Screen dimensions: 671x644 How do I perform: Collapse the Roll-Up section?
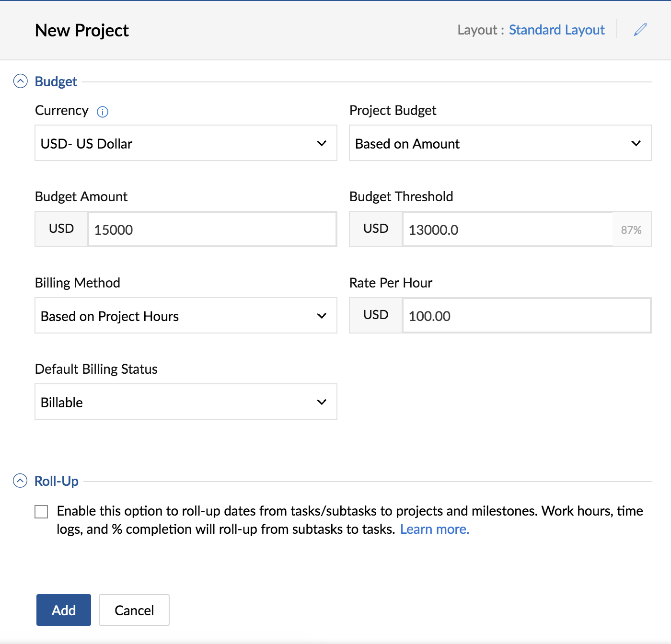pyautogui.click(x=20, y=481)
